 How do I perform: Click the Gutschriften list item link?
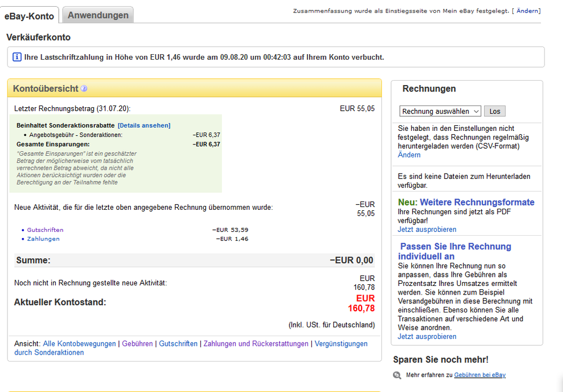[x=45, y=230]
